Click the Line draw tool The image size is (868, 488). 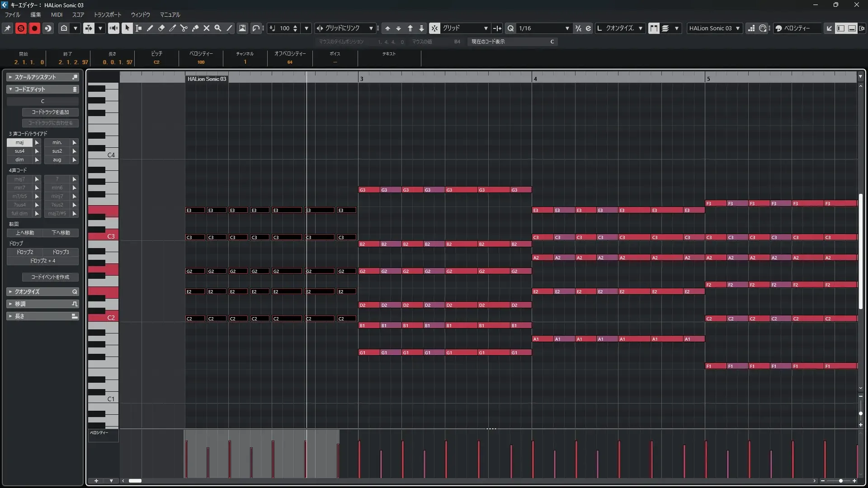(229, 28)
